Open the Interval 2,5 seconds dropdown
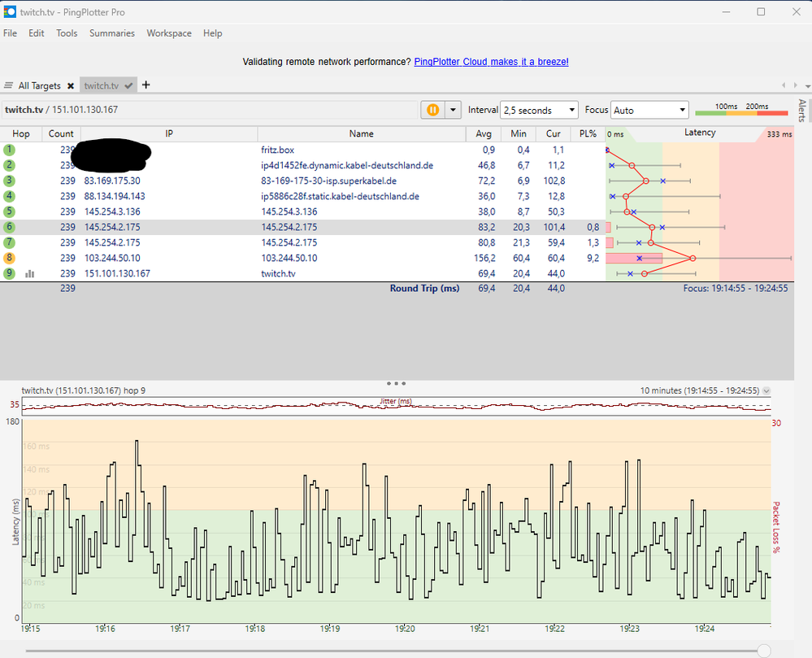812x658 pixels. (x=539, y=111)
